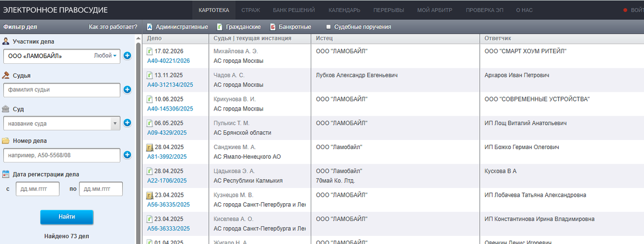Select defendant ИП Божко Герман Олегович
Screen dimensions: 644x244
522,147
